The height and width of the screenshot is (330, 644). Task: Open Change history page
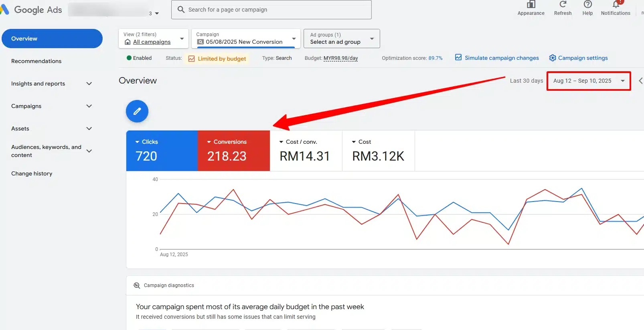point(32,173)
